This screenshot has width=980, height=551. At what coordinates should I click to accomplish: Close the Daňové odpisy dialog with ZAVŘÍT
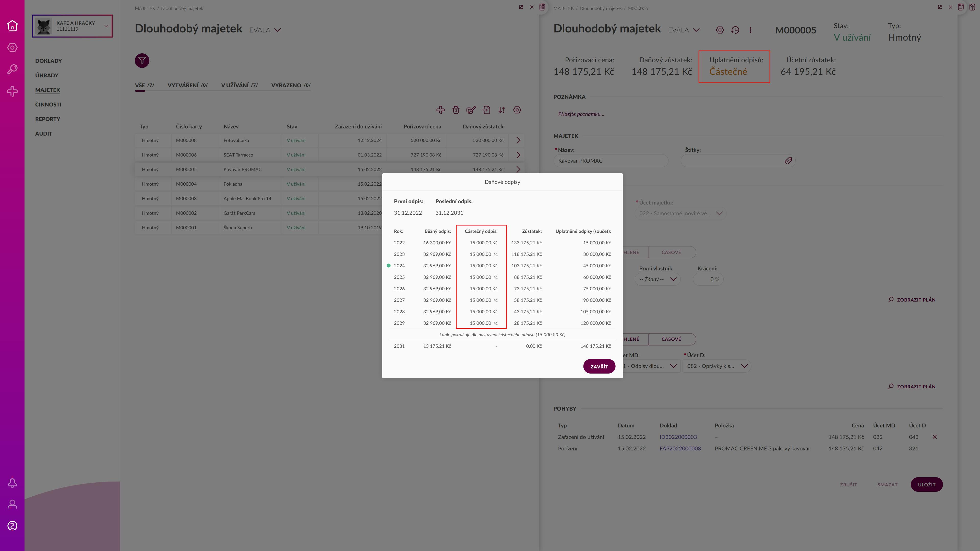(x=599, y=366)
